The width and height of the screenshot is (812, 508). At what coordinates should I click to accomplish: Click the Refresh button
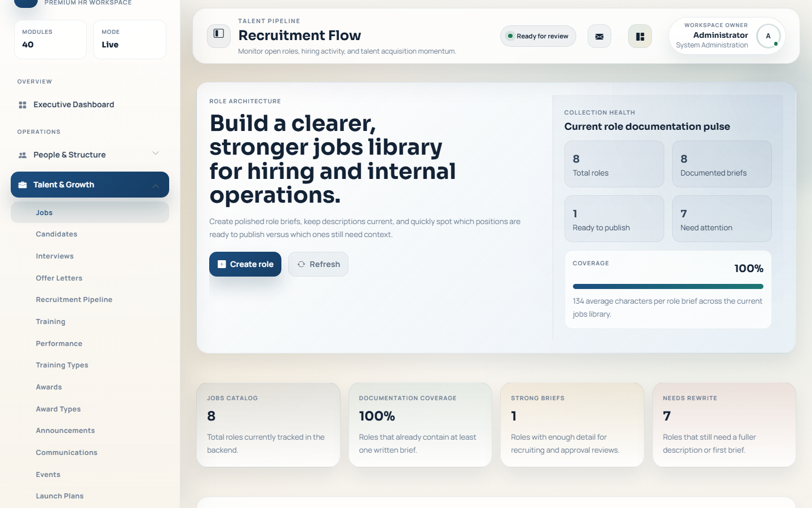pos(318,264)
